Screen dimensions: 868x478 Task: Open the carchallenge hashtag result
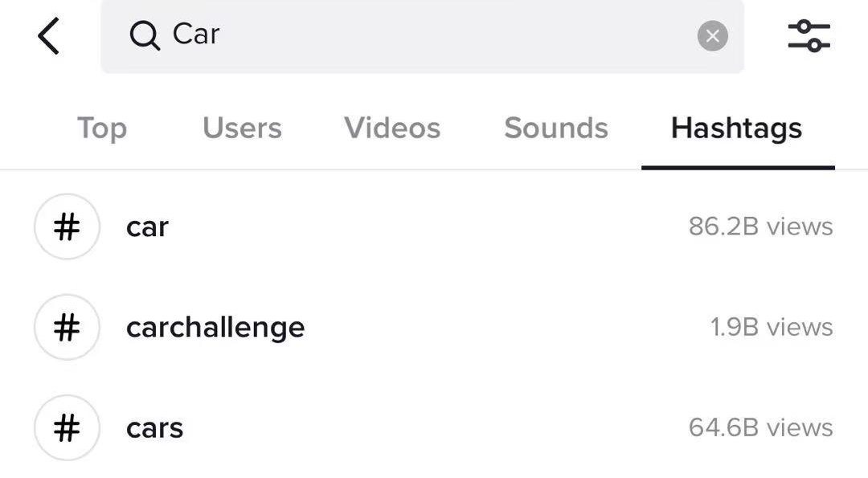click(x=433, y=327)
